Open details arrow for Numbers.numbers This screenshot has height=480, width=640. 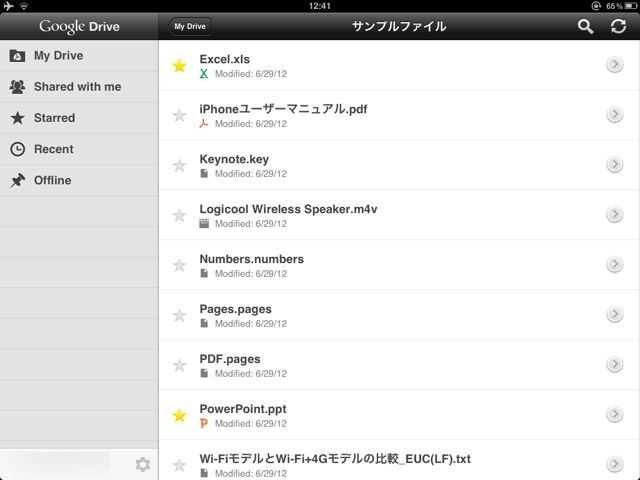click(614, 264)
